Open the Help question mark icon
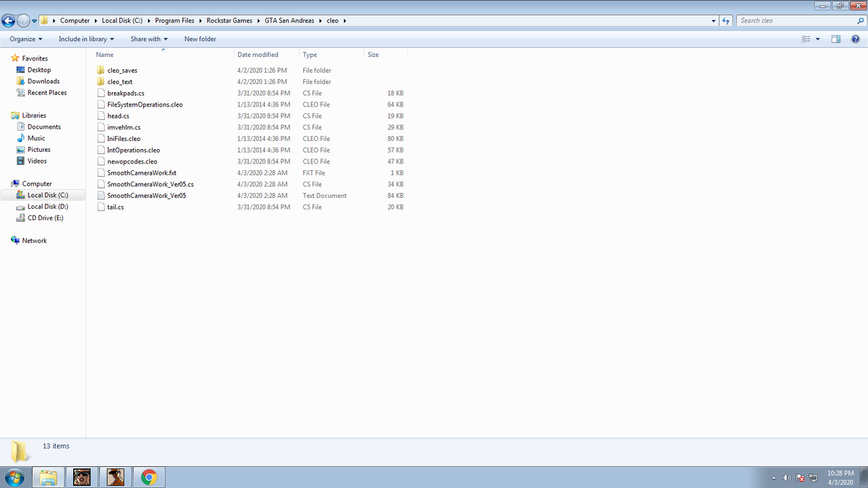This screenshot has height=488, width=868. (856, 39)
